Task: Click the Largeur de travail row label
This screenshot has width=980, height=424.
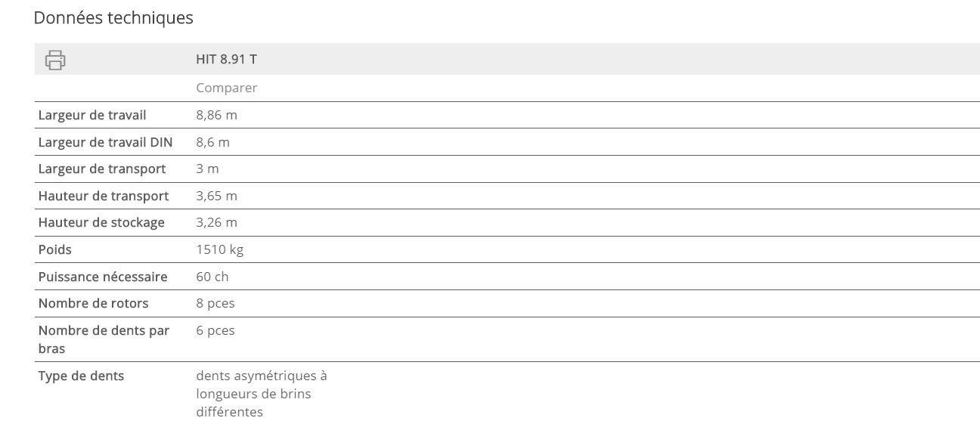Action: click(92, 115)
